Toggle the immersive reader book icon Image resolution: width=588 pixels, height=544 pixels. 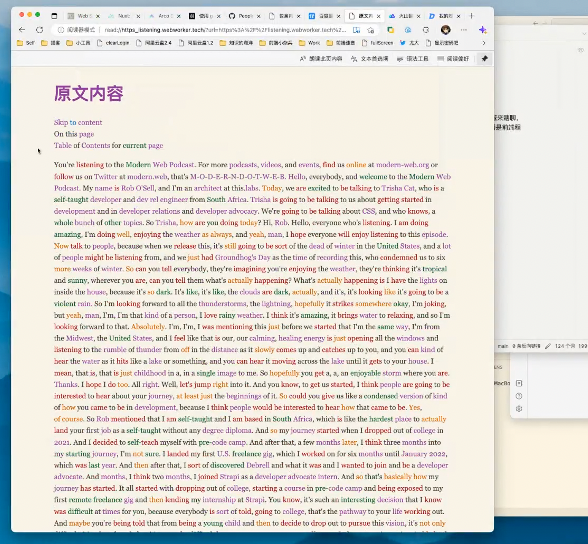point(356,30)
